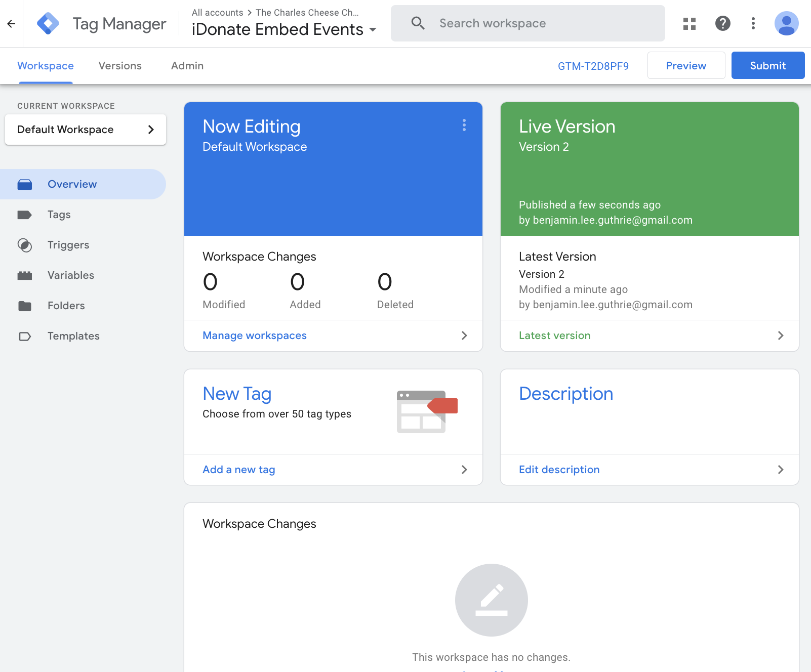This screenshot has height=672, width=811.
Task: Click the Templates sidebar icon
Action: [x=25, y=336]
